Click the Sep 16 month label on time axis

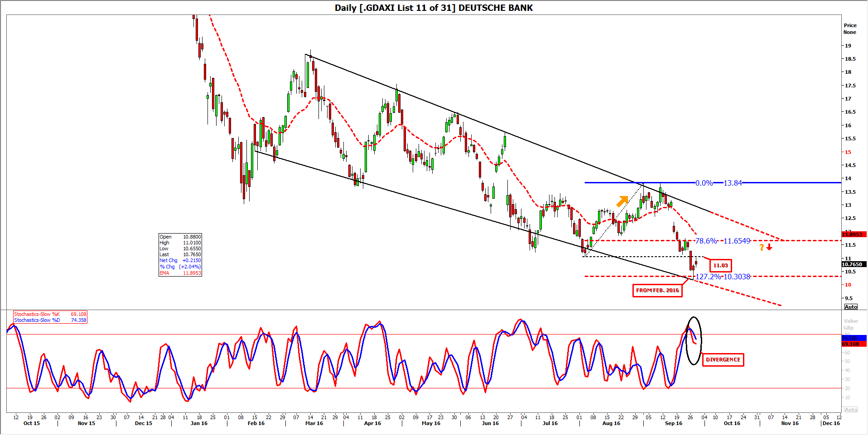tap(673, 423)
